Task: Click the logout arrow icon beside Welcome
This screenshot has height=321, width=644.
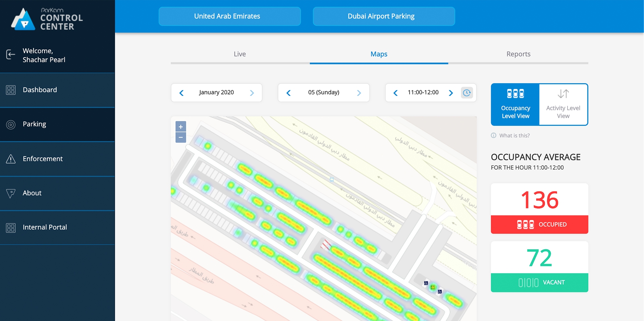Action: pyautogui.click(x=11, y=54)
